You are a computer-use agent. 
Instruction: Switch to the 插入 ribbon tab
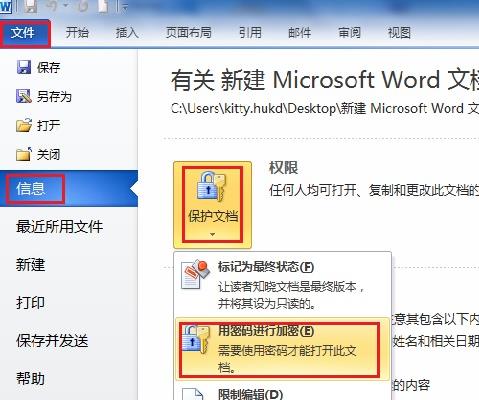click(x=127, y=33)
